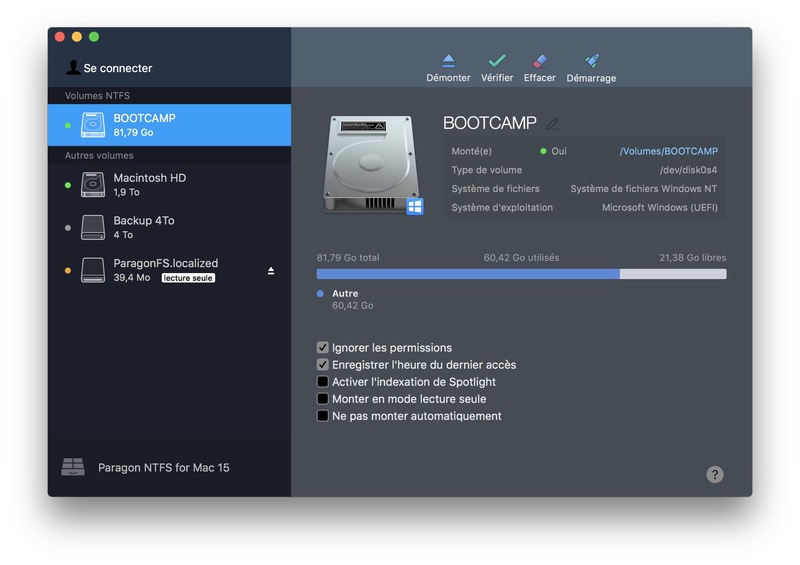Enable Monter en mode lecture seule
This screenshot has width=800, height=565.
322,399
